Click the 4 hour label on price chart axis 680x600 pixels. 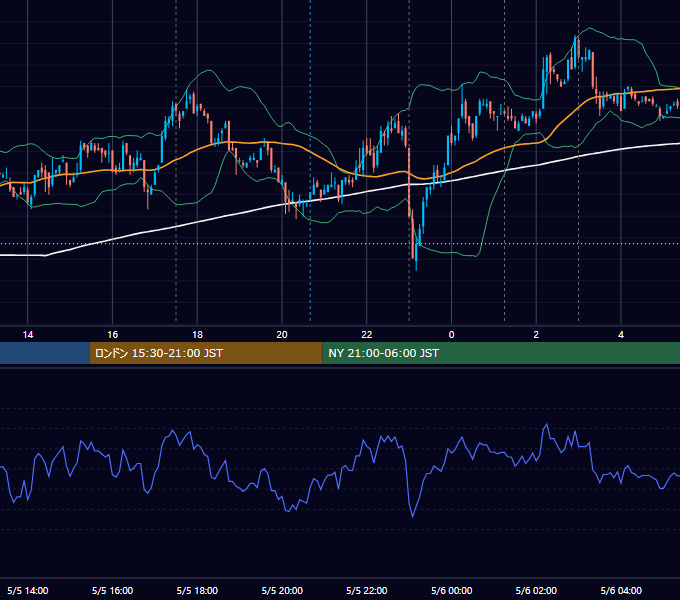pos(621,335)
